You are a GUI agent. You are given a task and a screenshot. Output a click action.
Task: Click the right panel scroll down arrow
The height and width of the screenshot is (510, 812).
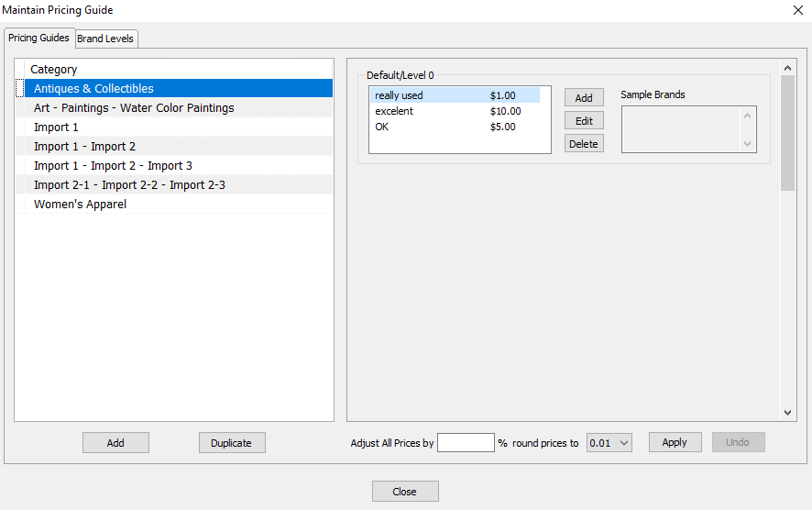click(x=787, y=413)
